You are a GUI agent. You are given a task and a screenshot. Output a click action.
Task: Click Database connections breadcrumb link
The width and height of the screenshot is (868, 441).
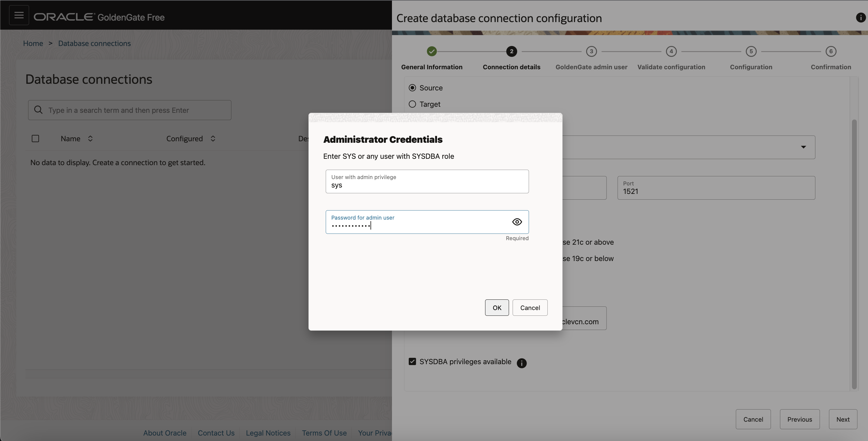(x=94, y=44)
